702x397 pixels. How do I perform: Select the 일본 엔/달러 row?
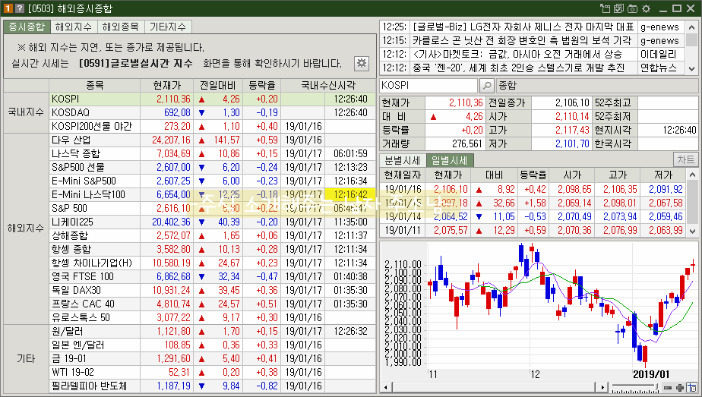(213, 345)
